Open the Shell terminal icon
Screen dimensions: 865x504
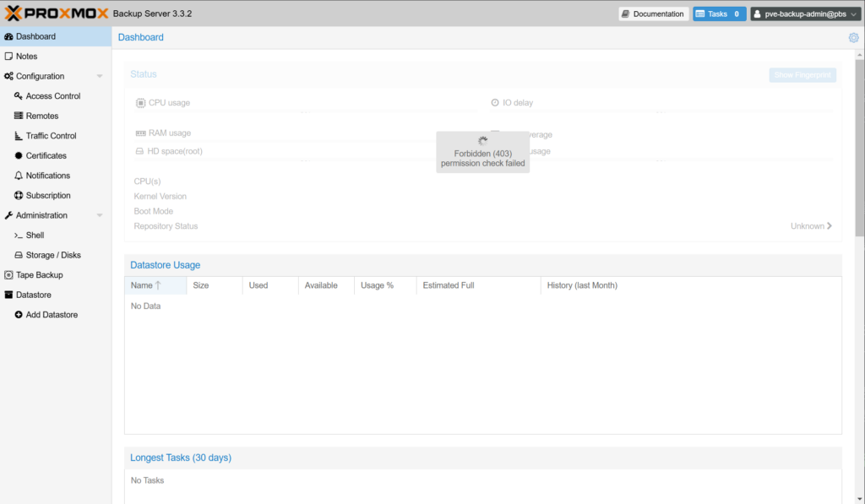(19, 236)
